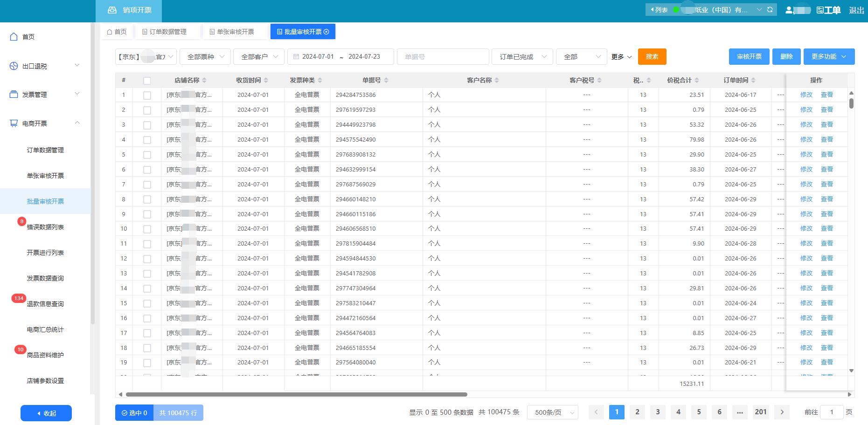868x425 pixels.
Task: Click the 销项开票 header icon
Action: tap(112, 10)
